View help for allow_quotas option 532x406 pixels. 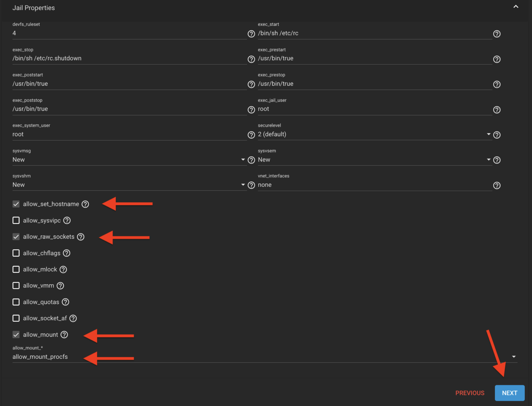tap(65, 302)
